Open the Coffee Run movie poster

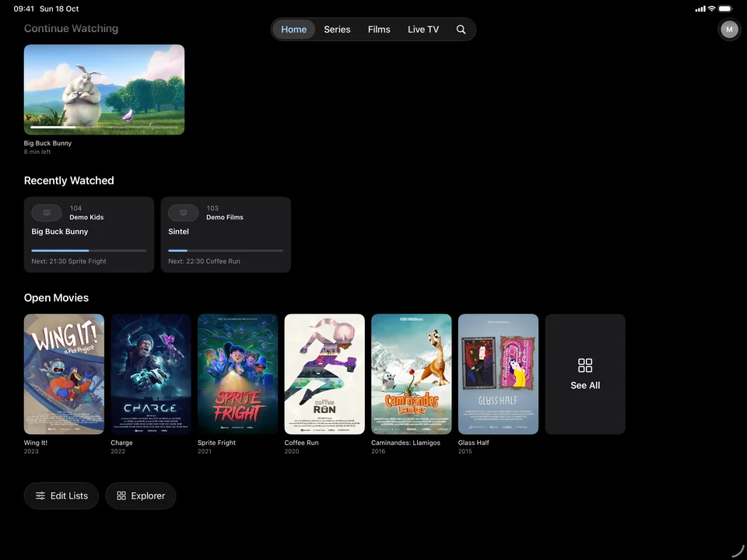[x=324, y=374]
